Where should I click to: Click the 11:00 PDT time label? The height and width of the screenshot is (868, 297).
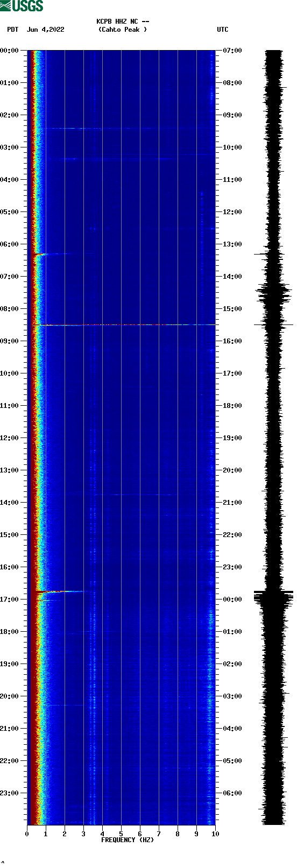pos(10,406)
